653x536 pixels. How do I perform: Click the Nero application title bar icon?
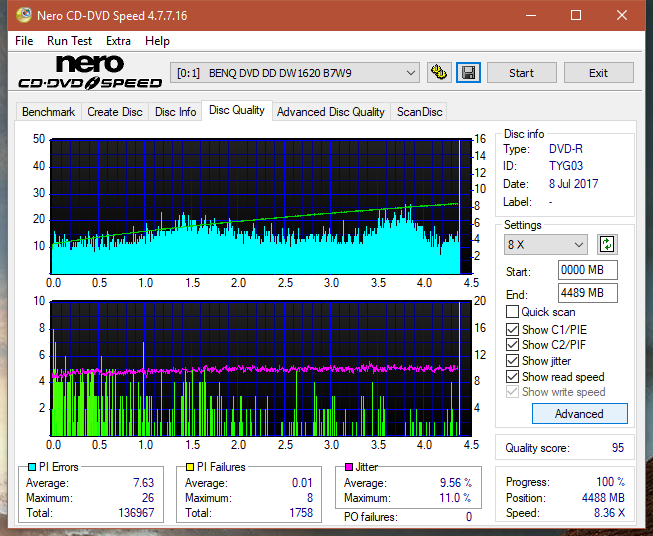tap(24, 15)
